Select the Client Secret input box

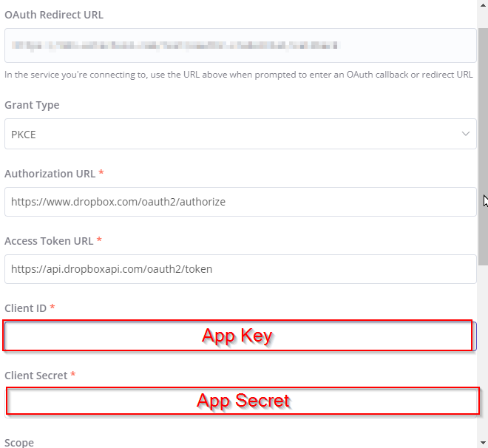[243, 401]
